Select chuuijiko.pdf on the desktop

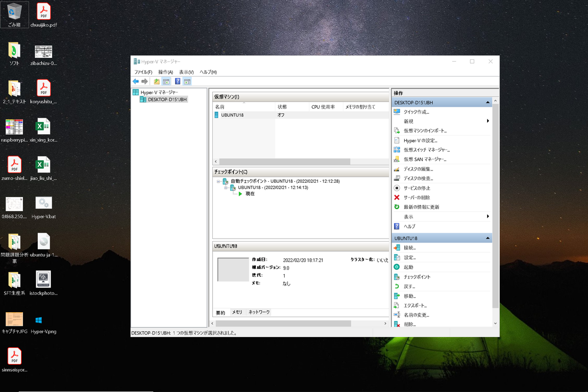point(44,15)
